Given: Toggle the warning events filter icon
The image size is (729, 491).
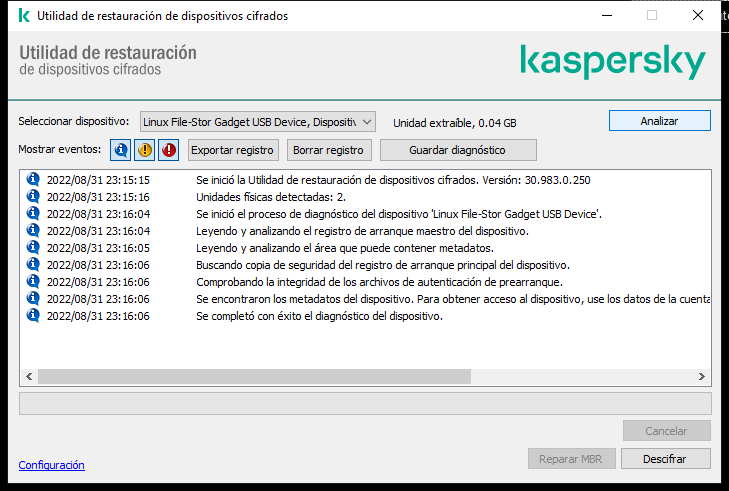Looking at the screenshot, I should [x=145, y=150].
